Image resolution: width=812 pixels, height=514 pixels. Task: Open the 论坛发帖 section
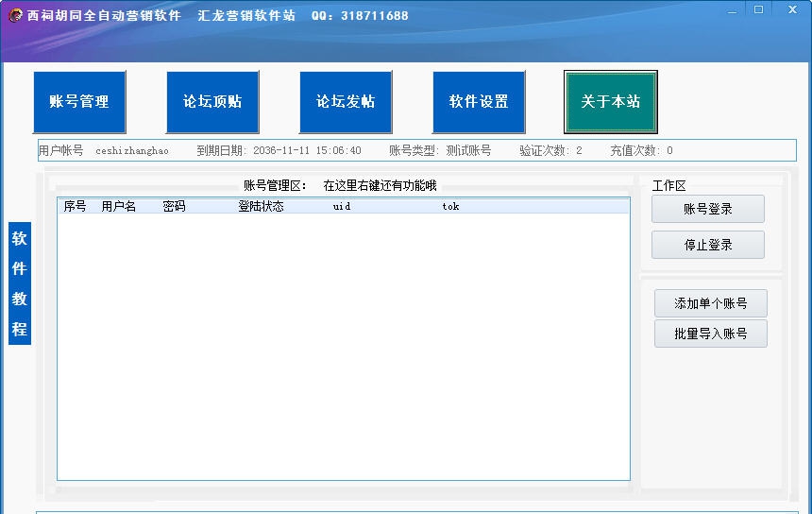coord(346,101)
